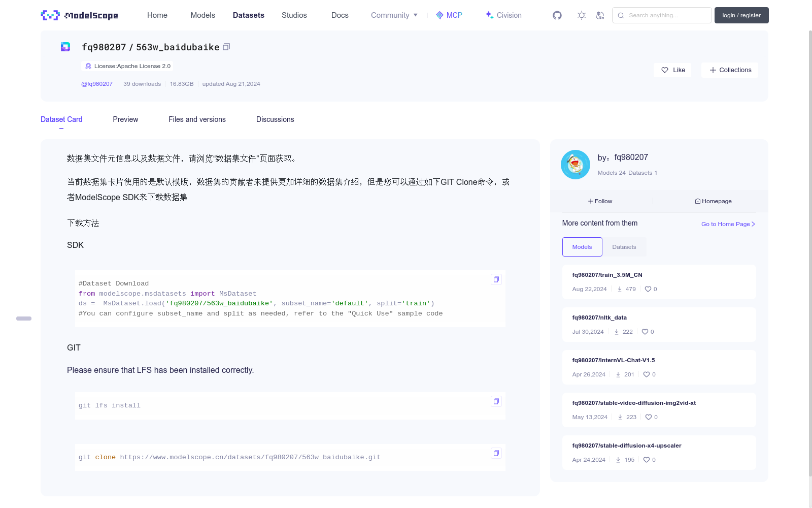The width and height of the screenshot is (812, 508).
Task: Focus the Search anything input field
Action: [x=662, y=15]
